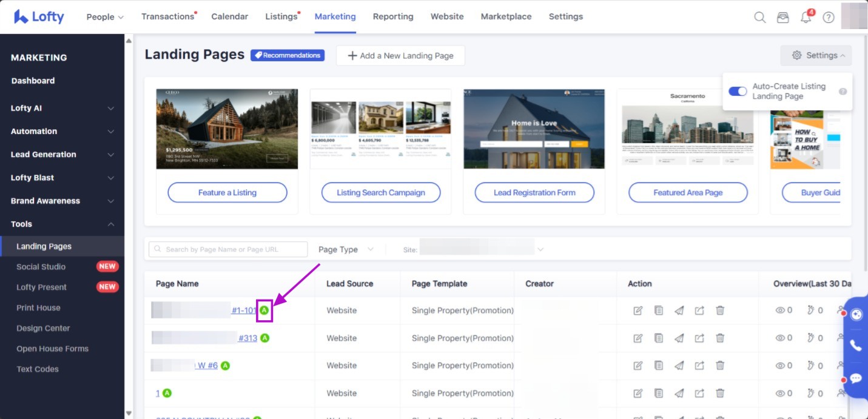The height and width of the screenshot is (419, 868).
Task: Expand the Lofty AI sidebar section
Action: tap(62, 108)
